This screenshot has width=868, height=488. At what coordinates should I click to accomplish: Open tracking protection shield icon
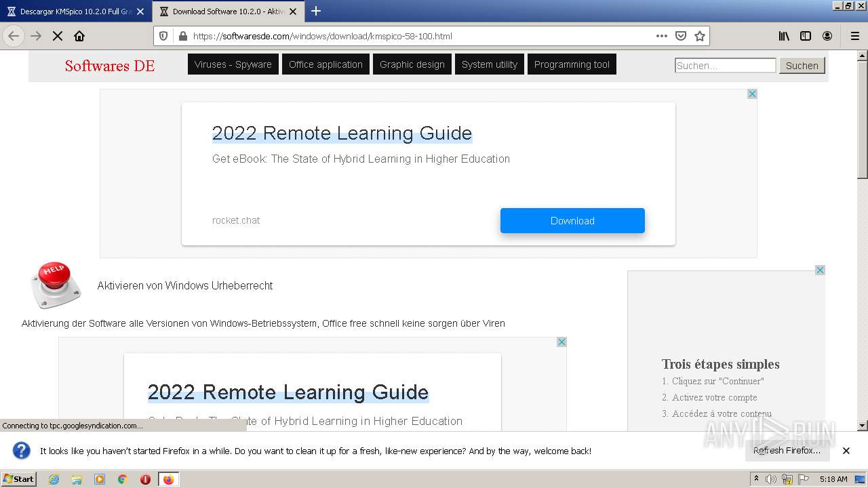pyautogui.click(x=163, y=36)
